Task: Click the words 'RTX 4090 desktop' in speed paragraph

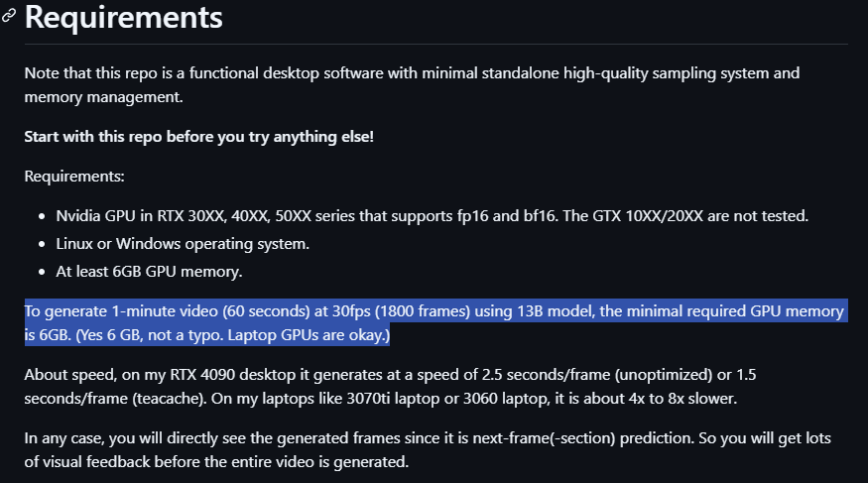Action: coord(232,375)
